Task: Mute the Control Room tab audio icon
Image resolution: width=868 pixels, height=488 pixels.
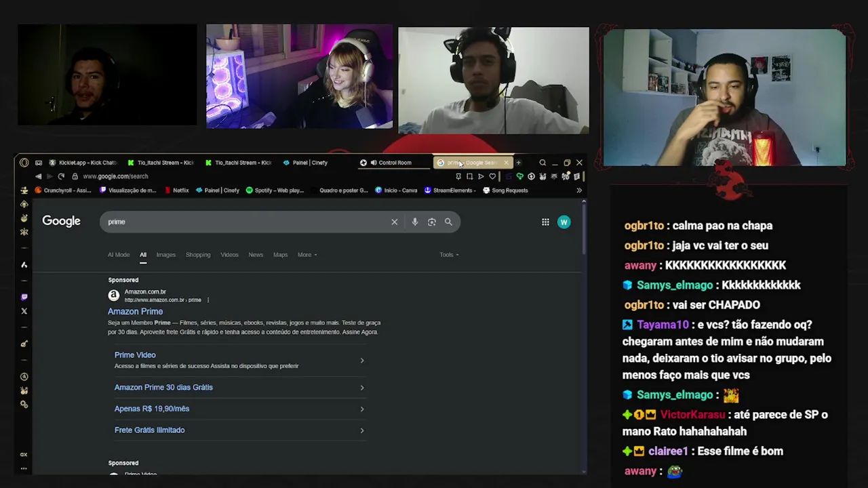Action: point(374,163)
